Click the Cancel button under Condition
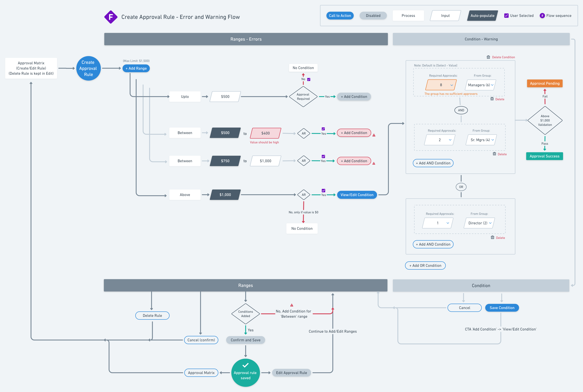Screen dimensions: 583x392 point(464,308)
